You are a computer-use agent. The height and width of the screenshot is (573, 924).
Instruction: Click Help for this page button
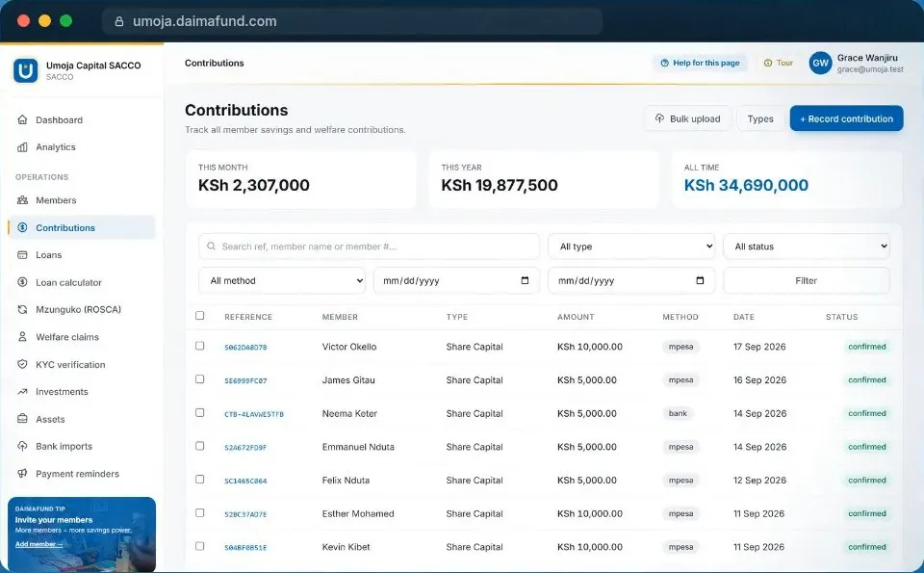[x=700, y=63]
